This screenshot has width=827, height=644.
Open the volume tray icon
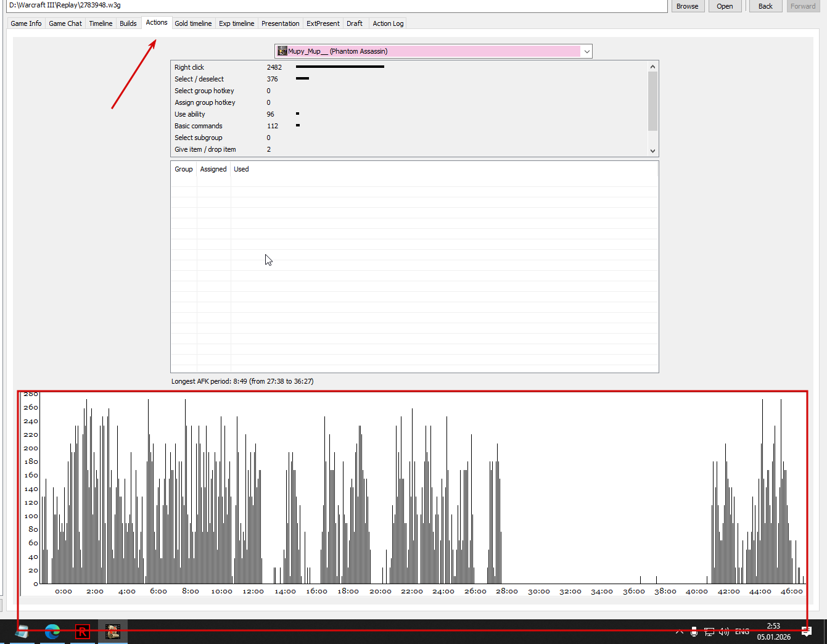(x=724, y=632)
